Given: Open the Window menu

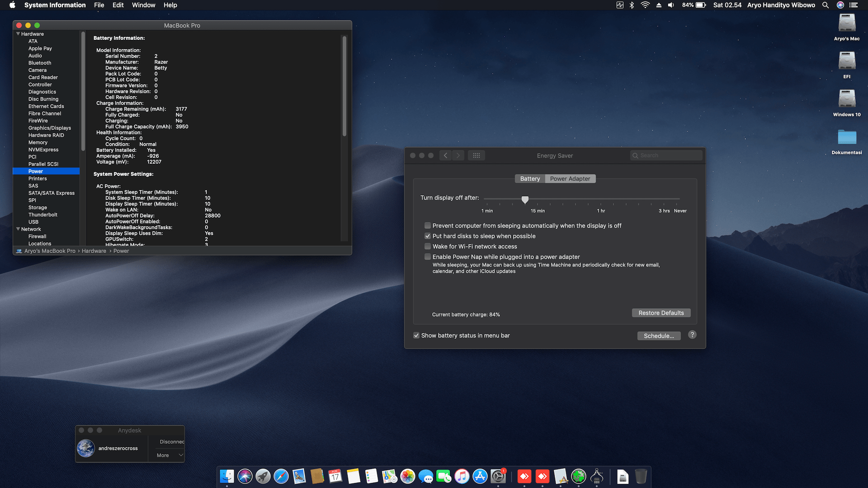Looking at the screenshot, I should (143, 5).
